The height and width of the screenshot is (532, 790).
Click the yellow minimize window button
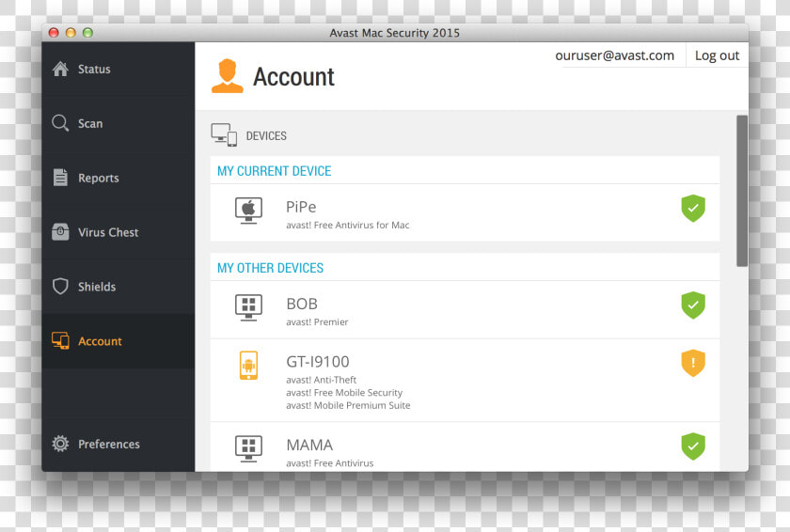71,33
